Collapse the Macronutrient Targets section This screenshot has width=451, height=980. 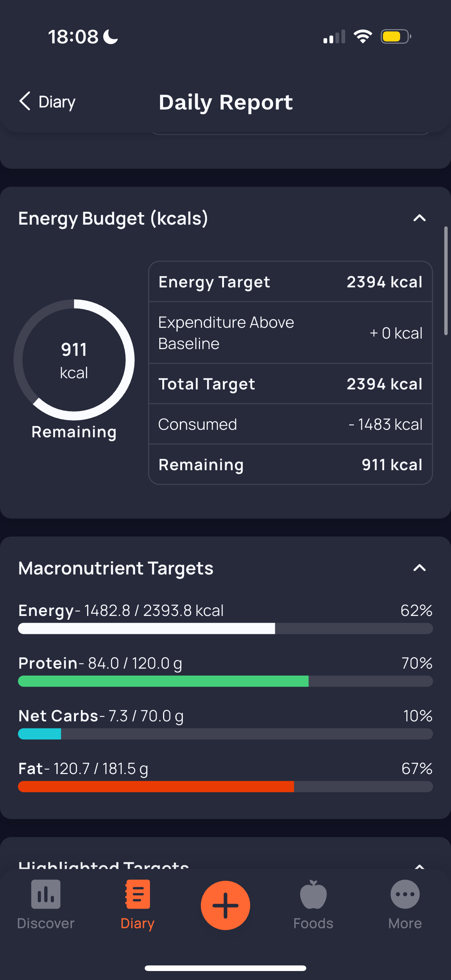point(420,568)
